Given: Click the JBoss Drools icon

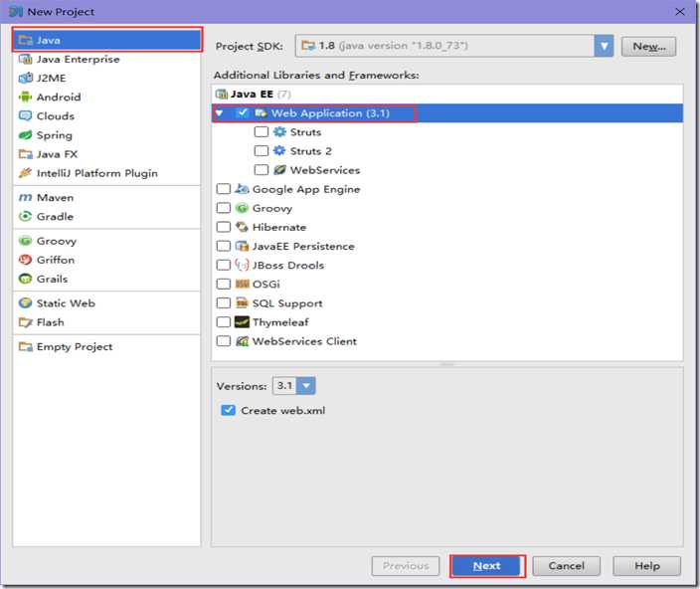Looking at the screenshot, I should click(242, 265).
